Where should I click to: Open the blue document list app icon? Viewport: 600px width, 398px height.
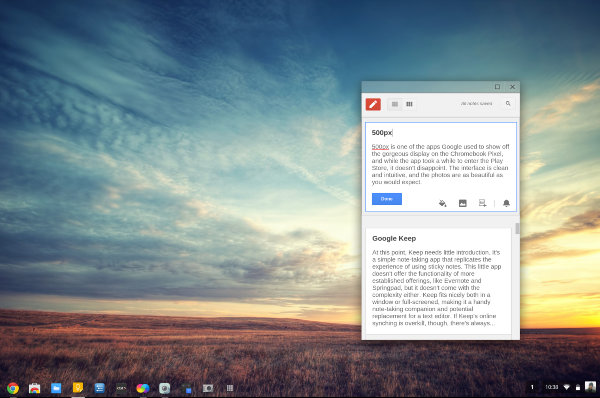[x=99, y=388]
